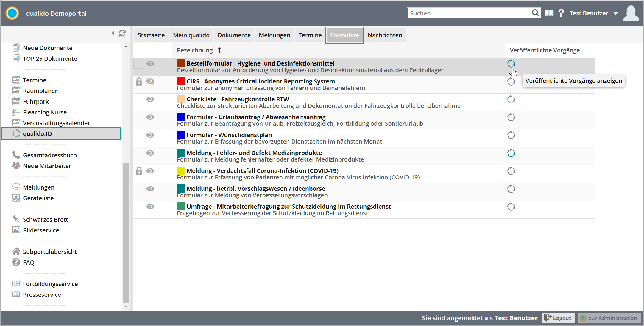Toggle eye visibility on Checkliste Fahrzeugkontrolle row

pos(150,99)
